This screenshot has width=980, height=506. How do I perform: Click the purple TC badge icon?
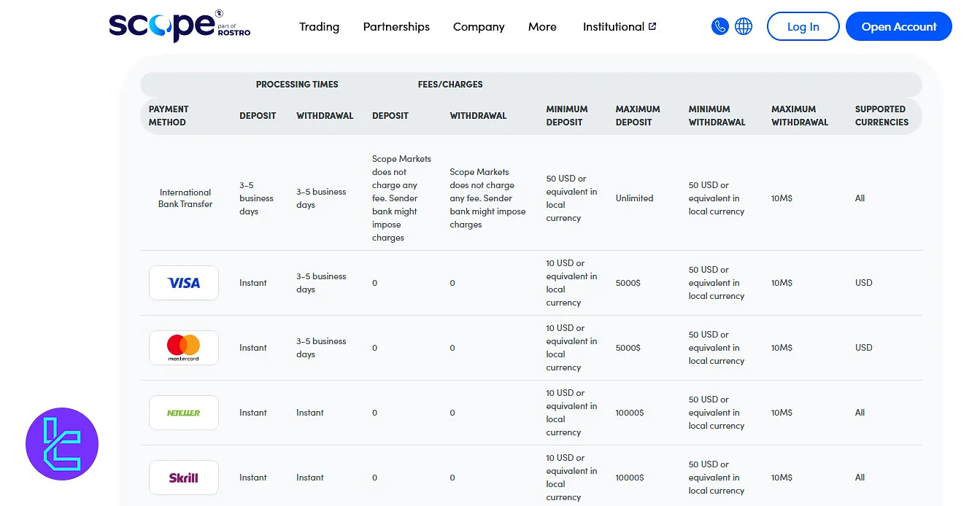coord(62,443)
